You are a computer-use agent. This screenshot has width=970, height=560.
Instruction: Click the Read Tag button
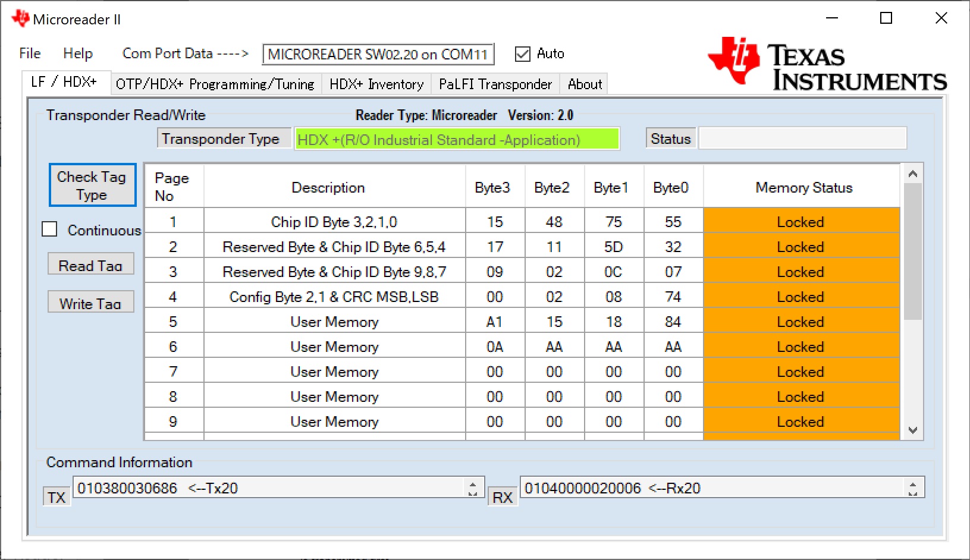[90, 264]
